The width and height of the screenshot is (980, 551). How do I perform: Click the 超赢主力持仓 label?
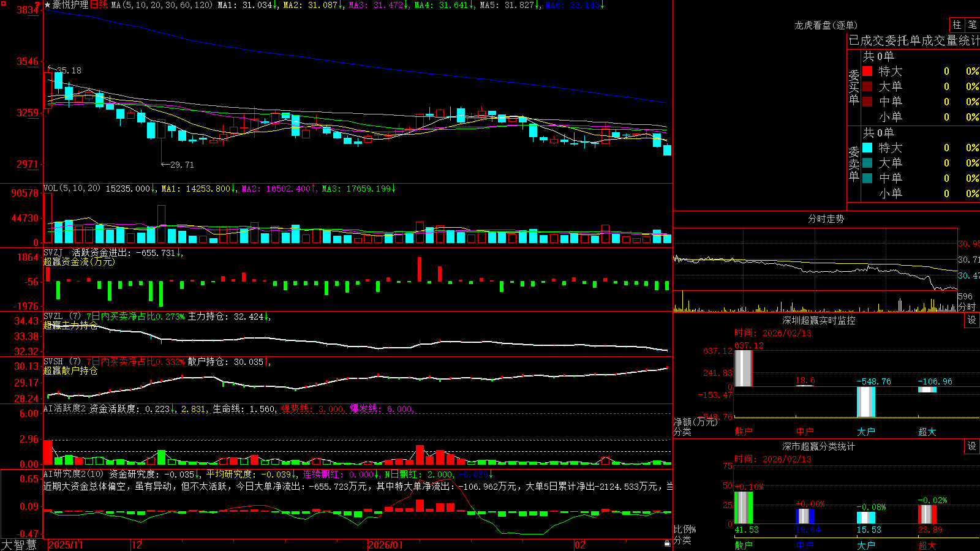tap(70, 325)
